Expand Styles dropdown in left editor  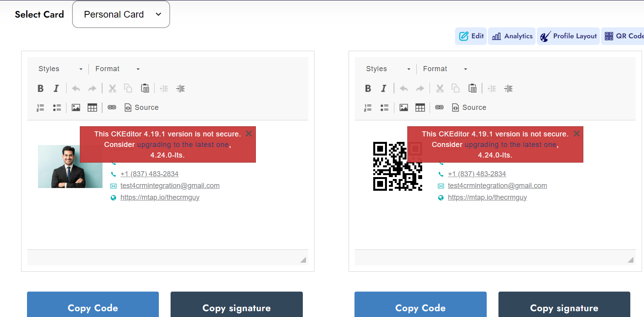tap(60, 69)
